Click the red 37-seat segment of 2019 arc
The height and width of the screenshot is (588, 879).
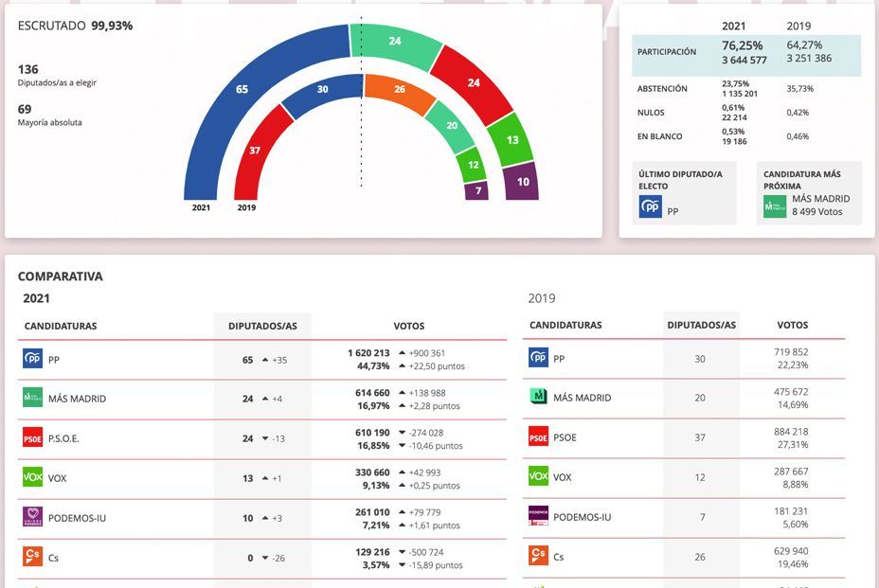253,150
